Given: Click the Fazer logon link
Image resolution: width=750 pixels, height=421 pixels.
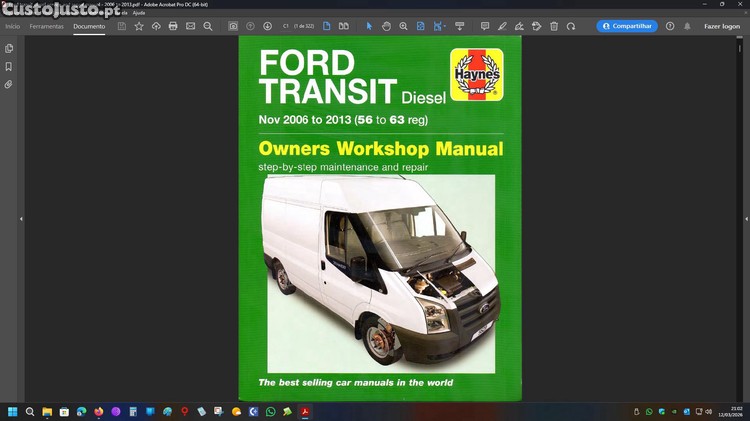Looking at the screenshot, I should [x=721, y=26].
